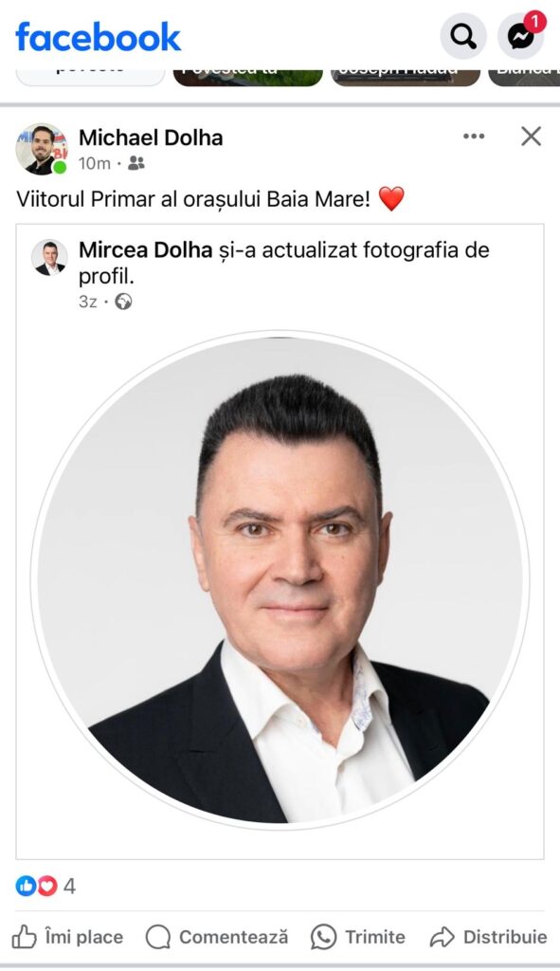This screenshot has height=971, width=560.
Task: Open Messenger with the notification badge
Action: pos(522,36)
